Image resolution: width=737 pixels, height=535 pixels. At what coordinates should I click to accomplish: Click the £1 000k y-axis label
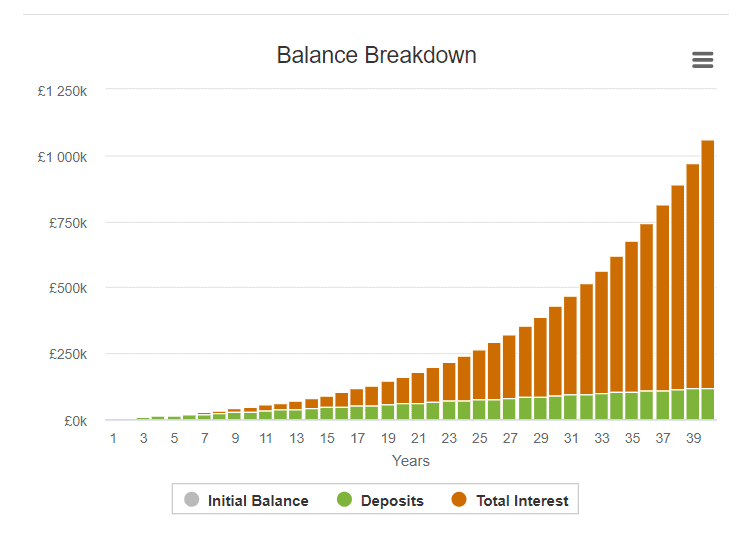pyautogui.click(x=62, y=156)
